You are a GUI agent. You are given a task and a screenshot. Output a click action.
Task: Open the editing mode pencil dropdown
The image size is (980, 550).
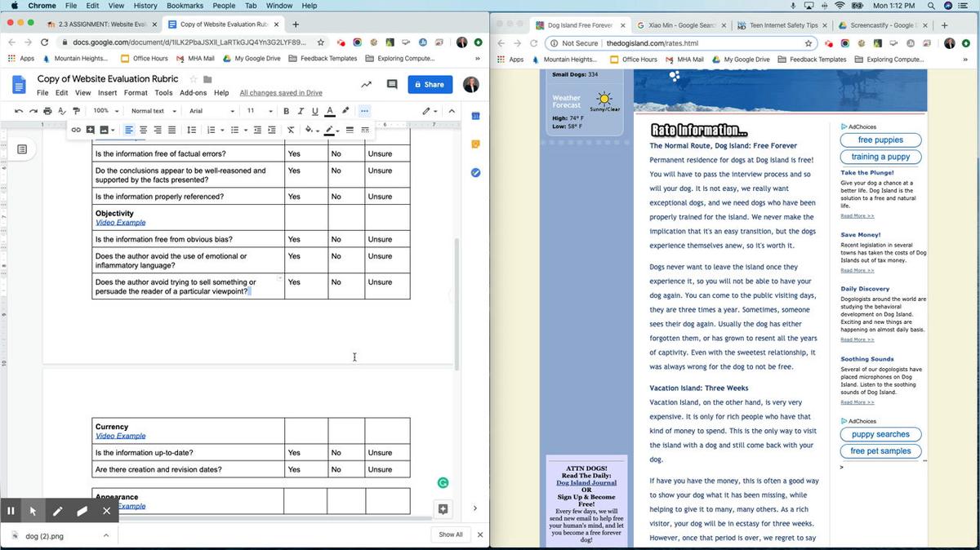(x=430, y=111)
